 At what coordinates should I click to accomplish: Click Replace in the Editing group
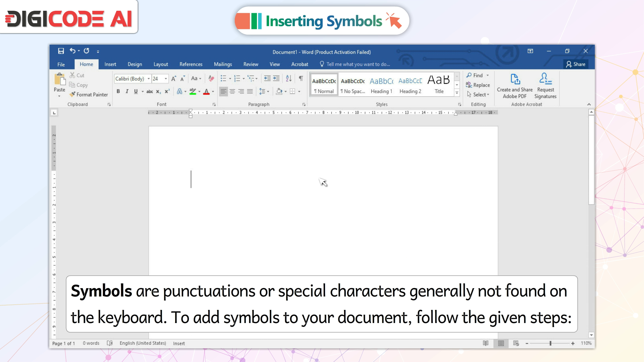pos(478,85)
